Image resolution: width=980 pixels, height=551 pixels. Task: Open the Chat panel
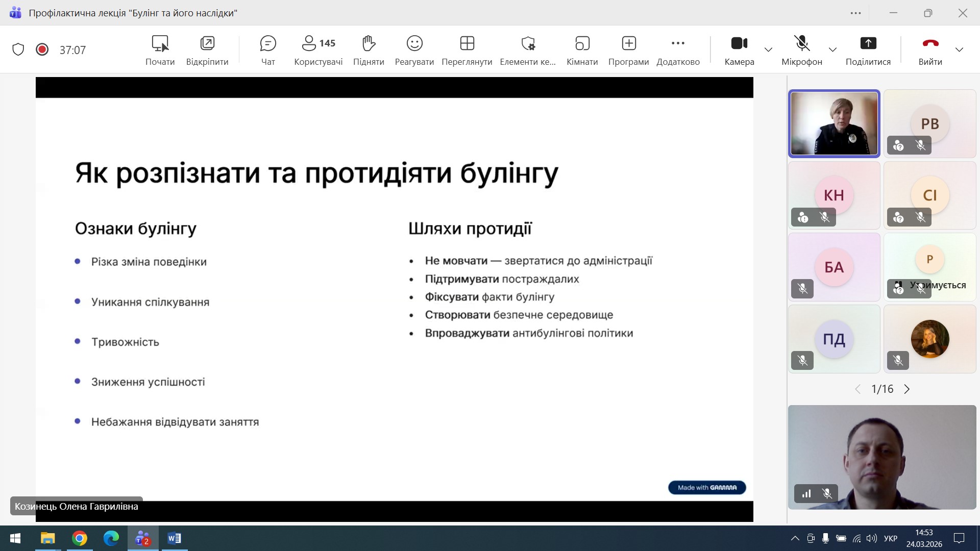(268, 49)
